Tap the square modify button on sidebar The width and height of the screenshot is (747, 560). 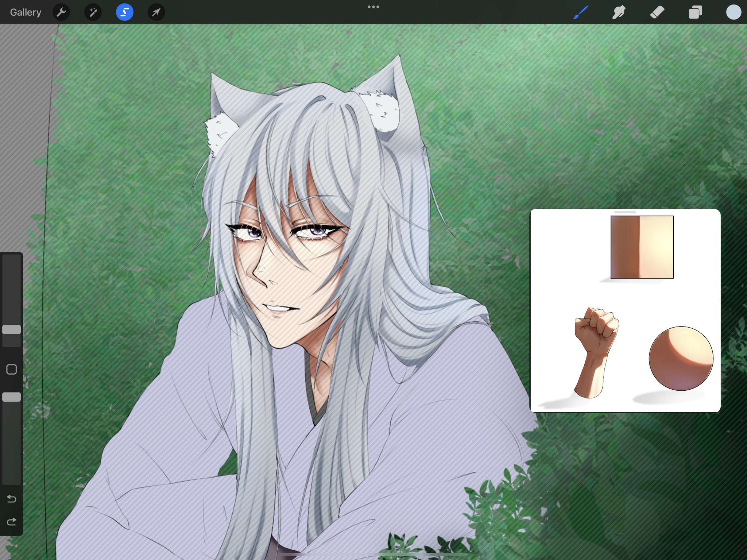click(12, 369)
